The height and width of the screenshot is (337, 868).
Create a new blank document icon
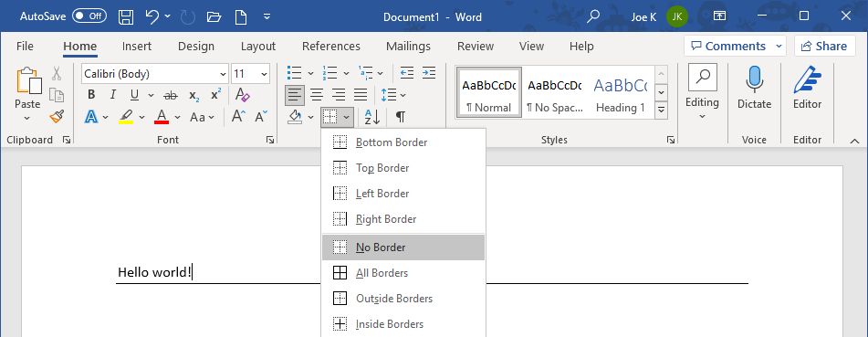tap(241, 16)
